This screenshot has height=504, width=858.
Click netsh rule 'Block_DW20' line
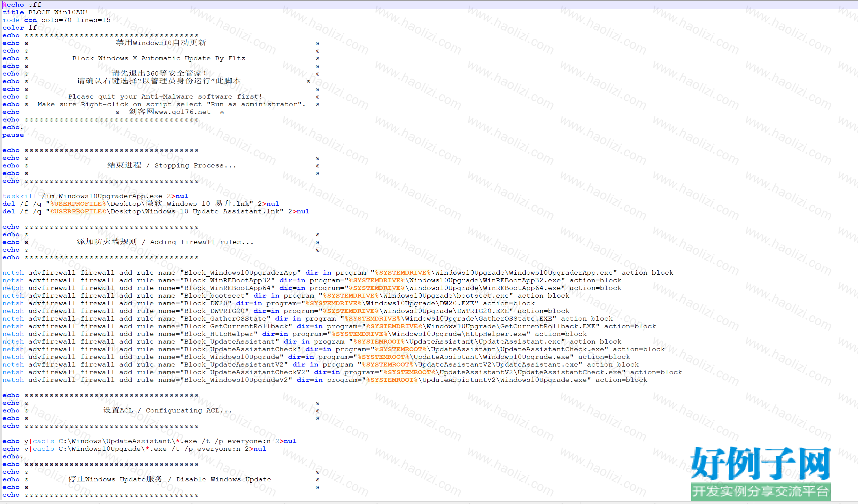click(269, 303)
